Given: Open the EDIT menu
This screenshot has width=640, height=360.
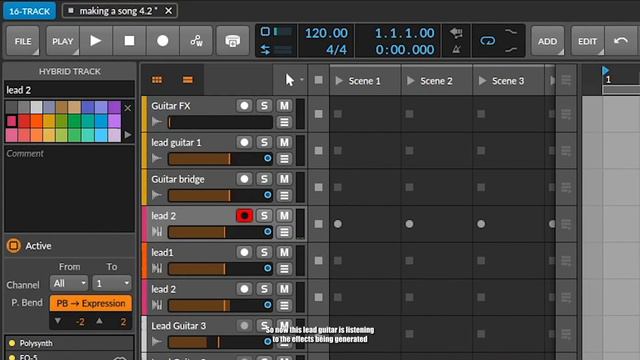Looking at the screenshot, I should pos(587,41).
